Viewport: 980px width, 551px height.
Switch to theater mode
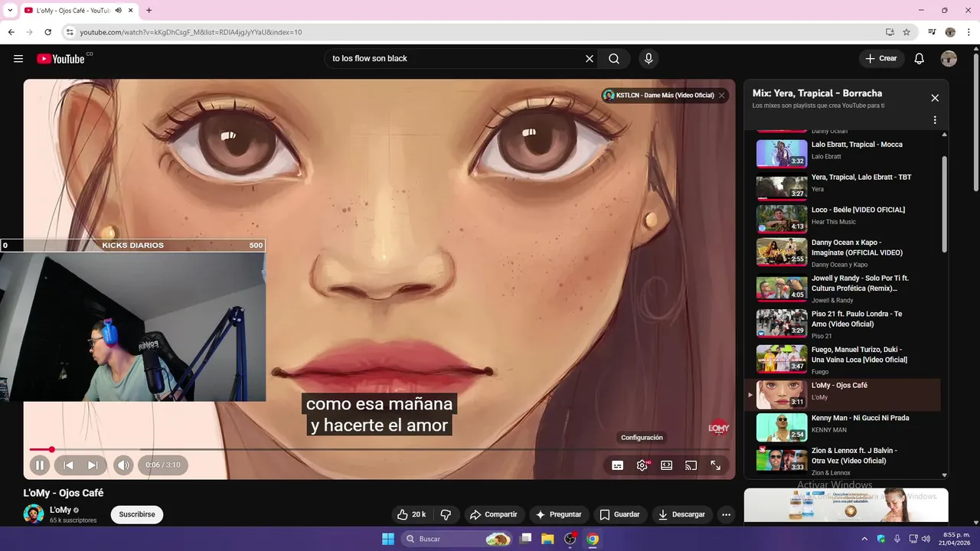(667, 465)
